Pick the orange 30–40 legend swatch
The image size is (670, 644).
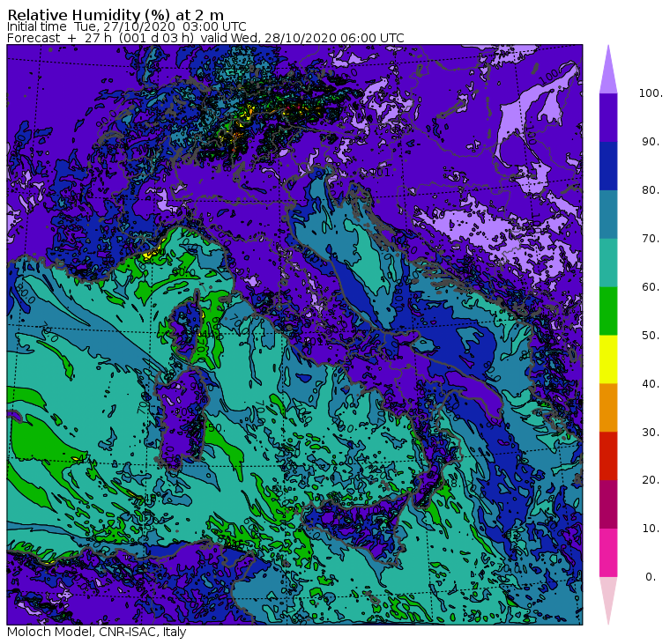pos(608,408)
